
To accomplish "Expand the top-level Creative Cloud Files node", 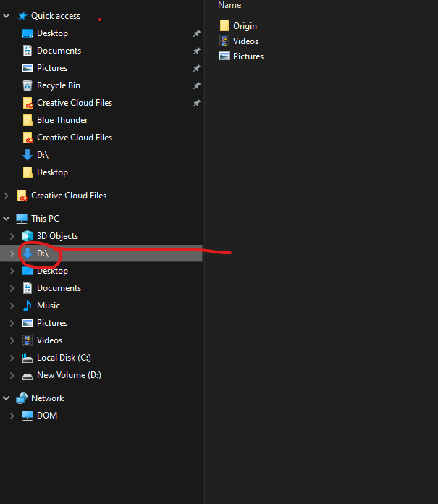I will pos(6,196).
